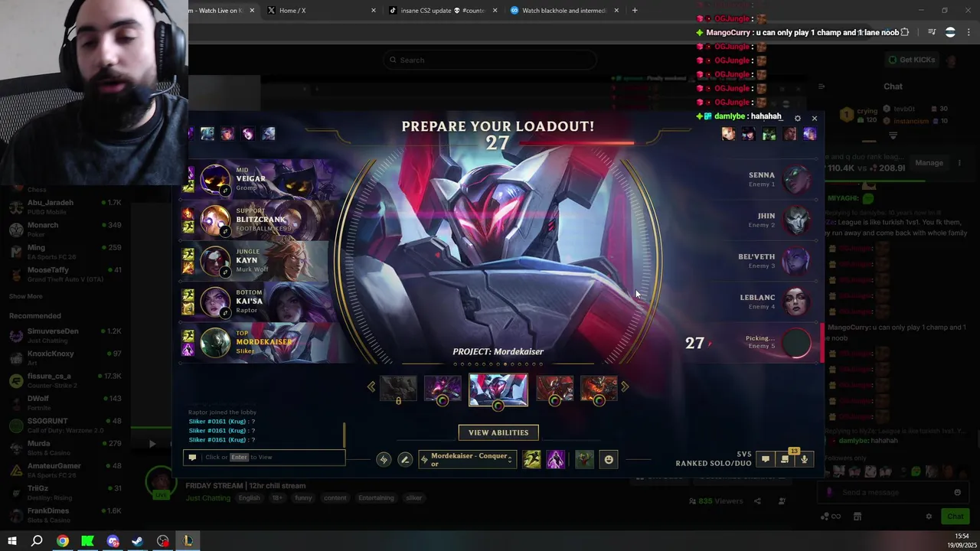Screen dimensions: 980x551
Task: Open Monarch channel in sidebar
Action: click(65, 229)
